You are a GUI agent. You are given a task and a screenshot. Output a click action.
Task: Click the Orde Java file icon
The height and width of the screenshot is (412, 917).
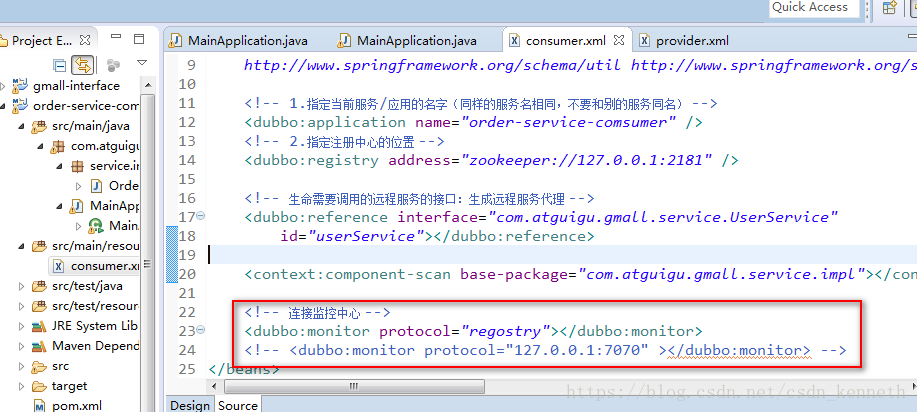[96, 186]
